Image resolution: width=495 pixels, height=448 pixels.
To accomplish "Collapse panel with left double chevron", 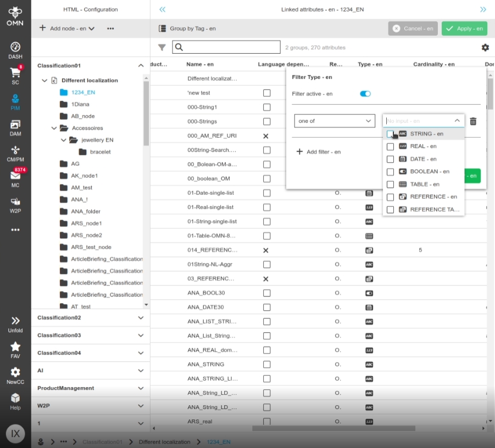I will pos(162,9).
